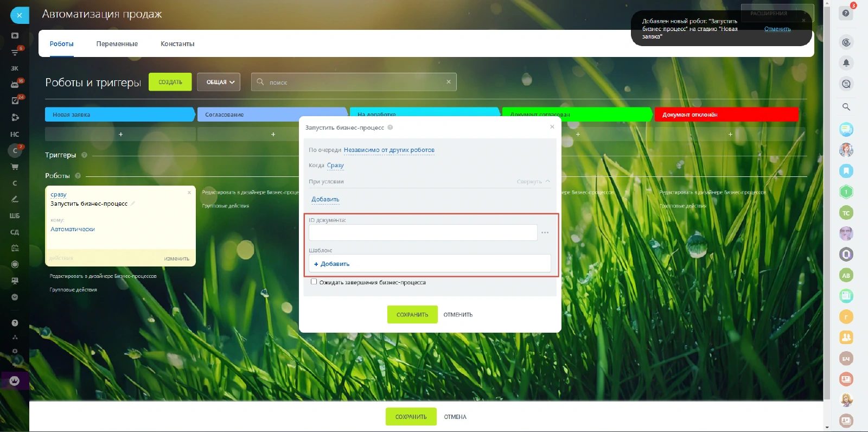Screen dimensions: 868x432
Task: Open the ОБЩАЯ dropdown button
Action: (x=218, y=82)
